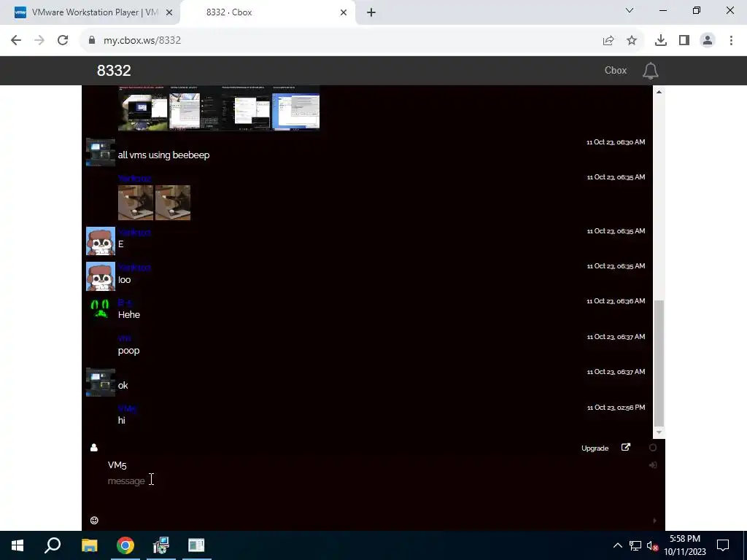Send message with arrow icon at bottom right

[x=654, y=521]
